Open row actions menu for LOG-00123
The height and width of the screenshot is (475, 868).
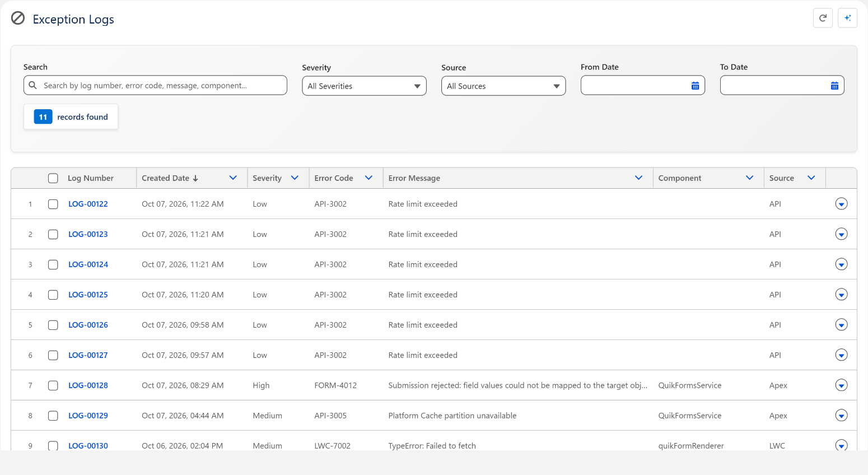pos(841,234)
